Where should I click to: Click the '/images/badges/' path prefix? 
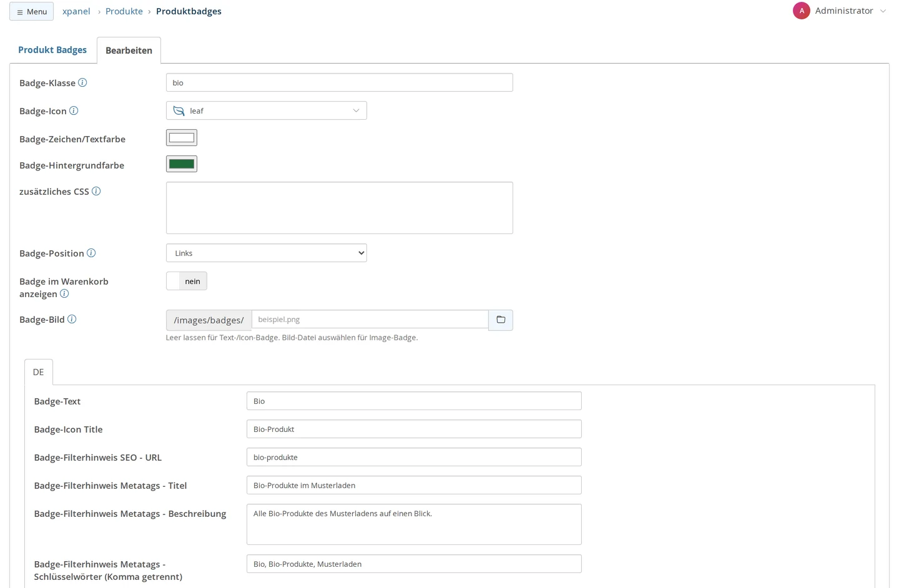click(x=209, y=320)
